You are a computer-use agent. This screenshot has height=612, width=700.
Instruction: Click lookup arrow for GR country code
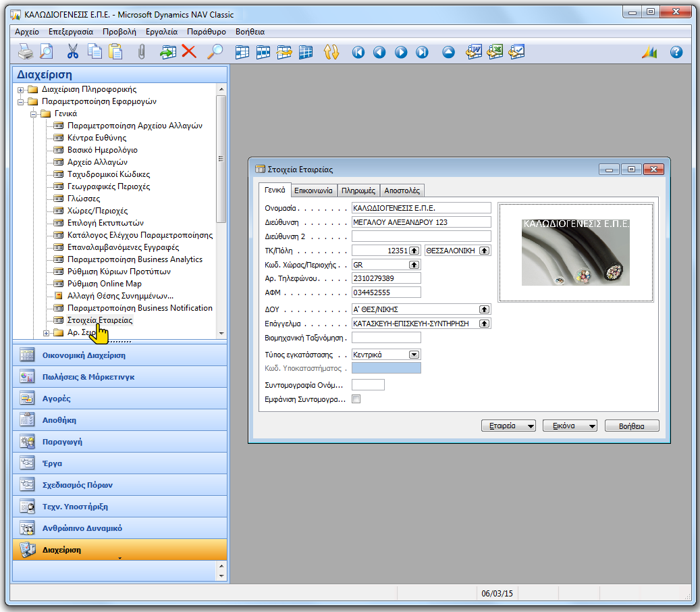pyautogui.click(x=414, y=265)
